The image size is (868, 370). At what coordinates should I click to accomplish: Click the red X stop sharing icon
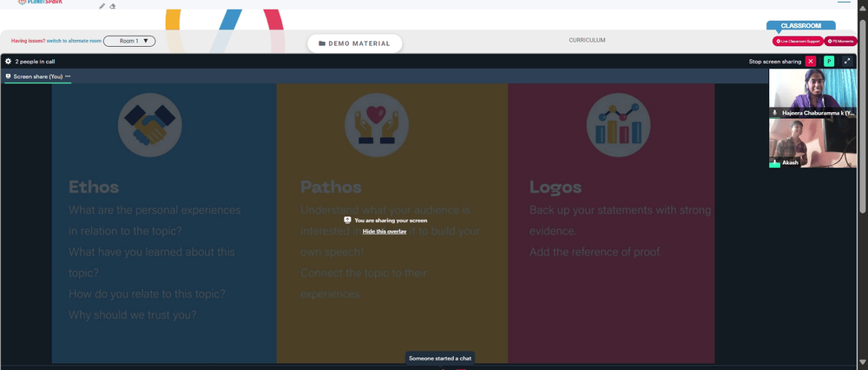[x=811, y=62]
